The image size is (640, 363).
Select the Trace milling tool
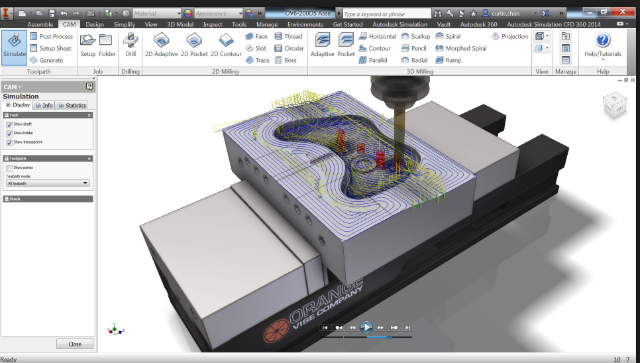point(257,60)
